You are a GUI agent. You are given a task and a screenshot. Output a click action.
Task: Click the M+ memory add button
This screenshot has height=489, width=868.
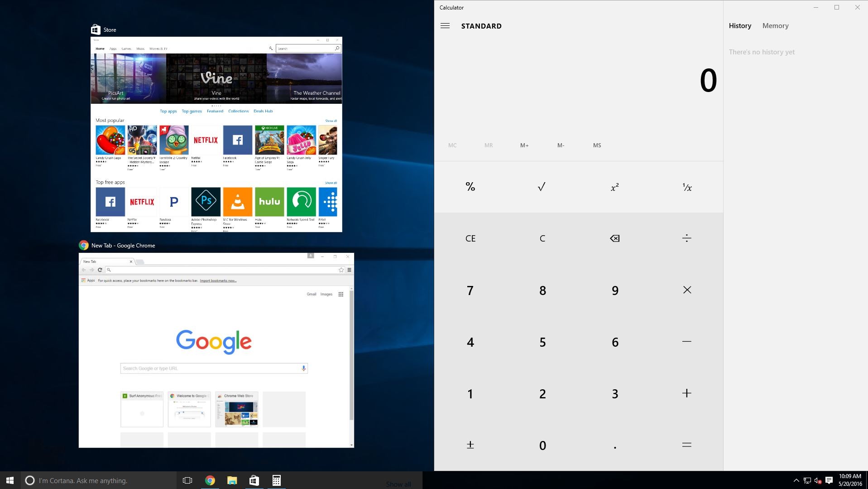[x=524, y=145]
